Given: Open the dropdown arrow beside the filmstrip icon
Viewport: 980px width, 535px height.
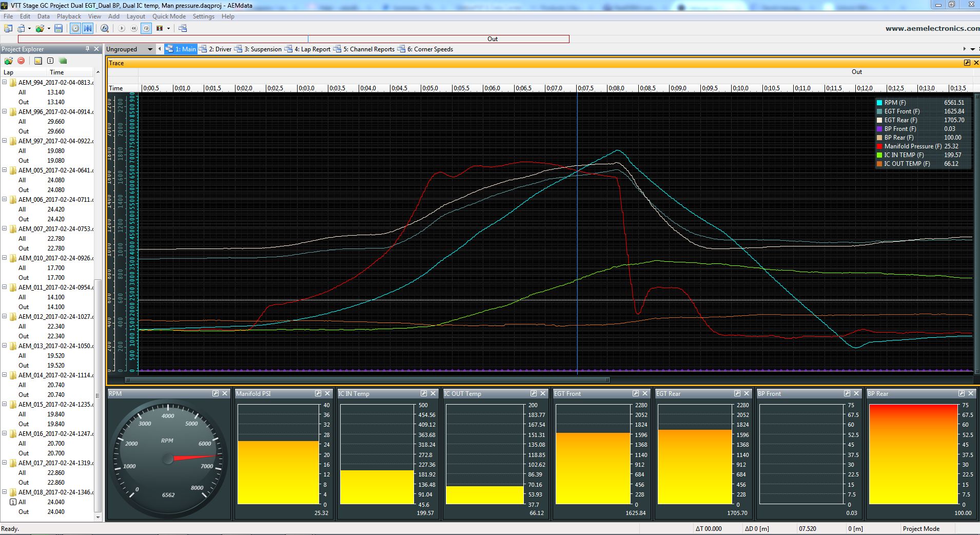Looking at the screenshot, I should 168,29.
